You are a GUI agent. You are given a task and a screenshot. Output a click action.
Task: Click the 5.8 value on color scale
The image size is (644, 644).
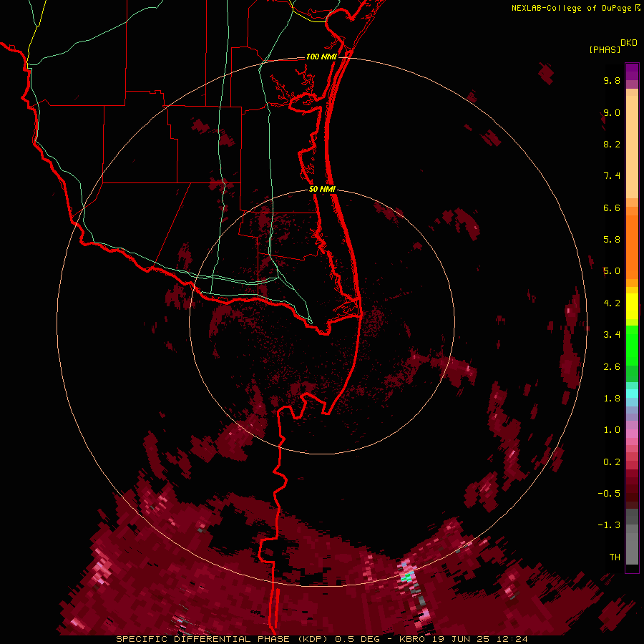click(x=612, y=240)
